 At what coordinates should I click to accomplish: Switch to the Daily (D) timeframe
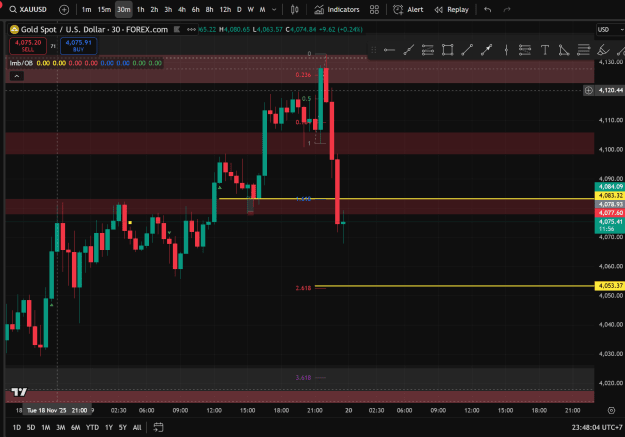pos(239,10)
